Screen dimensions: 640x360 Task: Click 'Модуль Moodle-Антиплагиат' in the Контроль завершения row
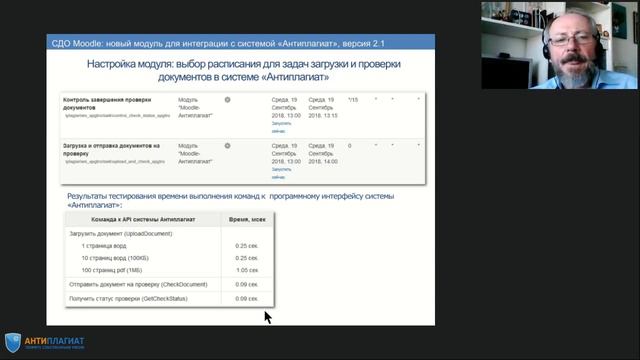[195, 108]
